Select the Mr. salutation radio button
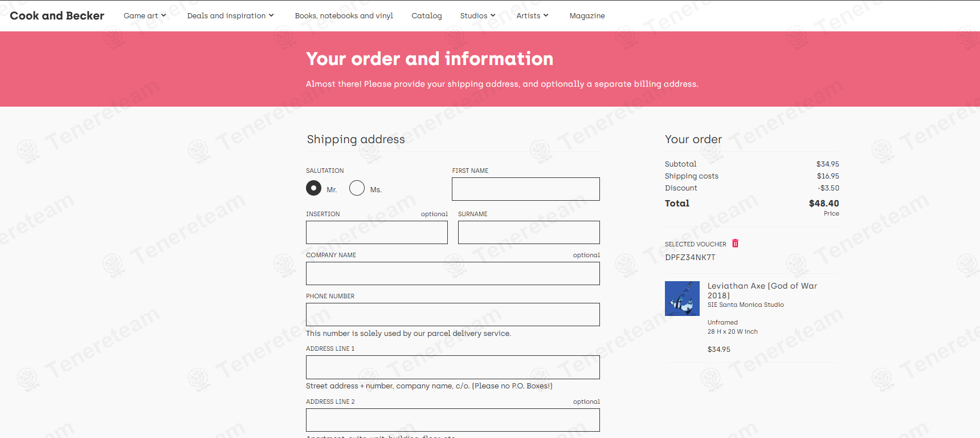The width and height of the screenshot is (980, 438). pyautogui.click(x=313, y=188)
